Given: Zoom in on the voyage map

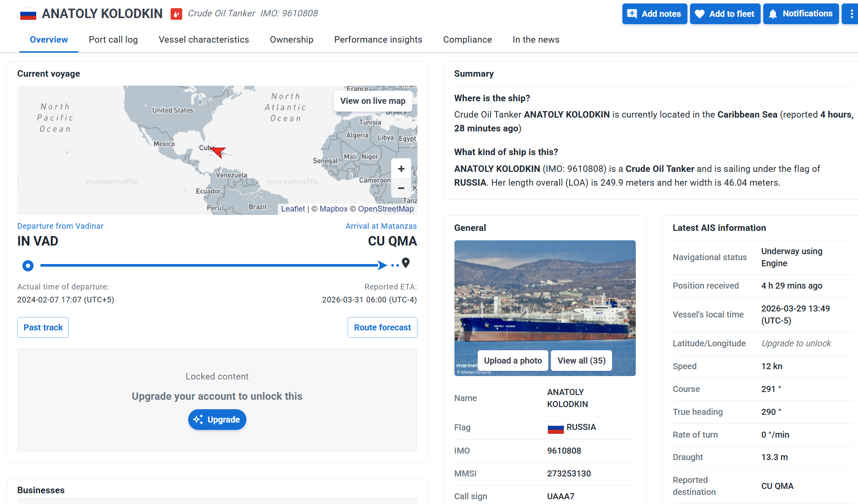Looking at the screenshot, I should (401, 169).
